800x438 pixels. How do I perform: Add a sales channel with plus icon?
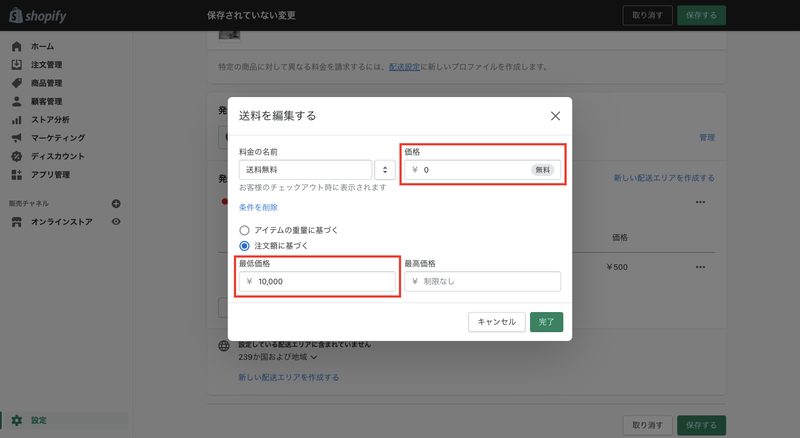point(116,204)
